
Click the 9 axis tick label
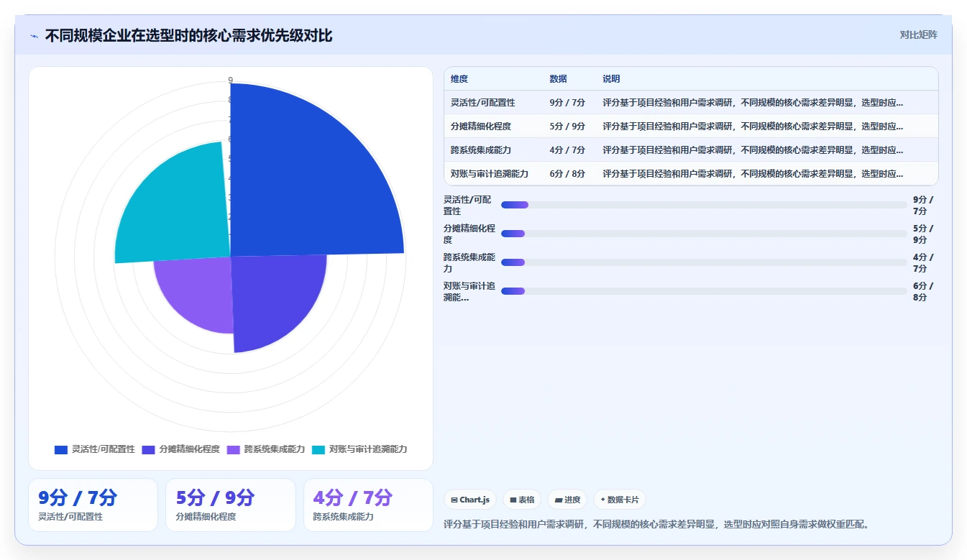tap(230, 80)
